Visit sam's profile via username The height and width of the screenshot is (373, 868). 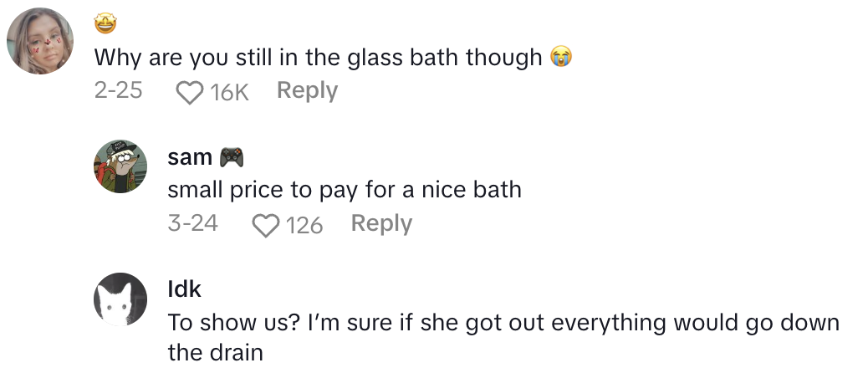pyautogui.click(x=190, y=157)
